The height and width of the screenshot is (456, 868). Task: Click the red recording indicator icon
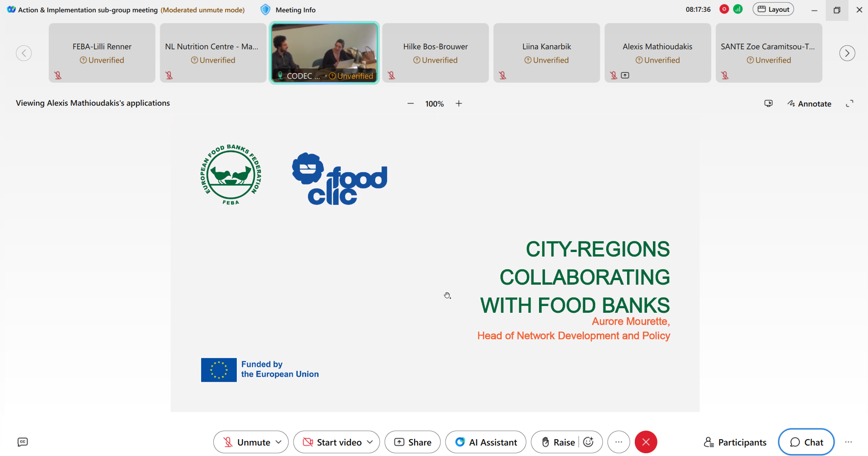pyautogui.click(x=724, y=9)
